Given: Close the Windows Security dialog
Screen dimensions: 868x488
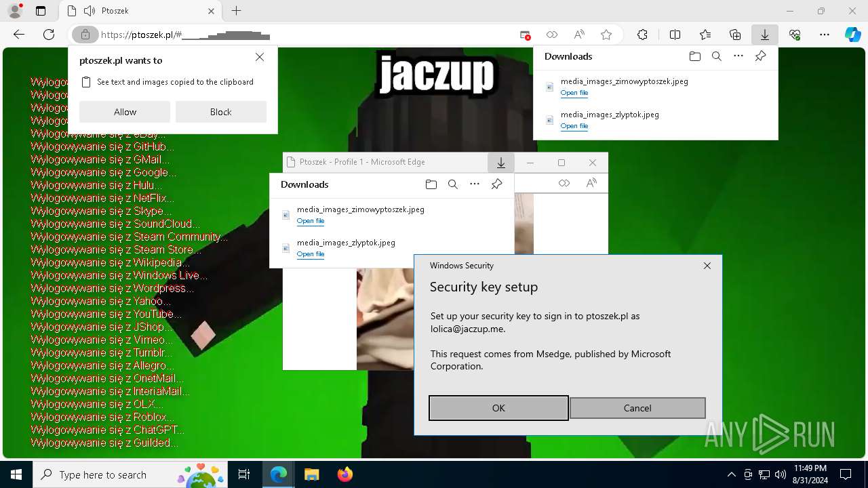Looking at the screenshot, I should point(707,266).
